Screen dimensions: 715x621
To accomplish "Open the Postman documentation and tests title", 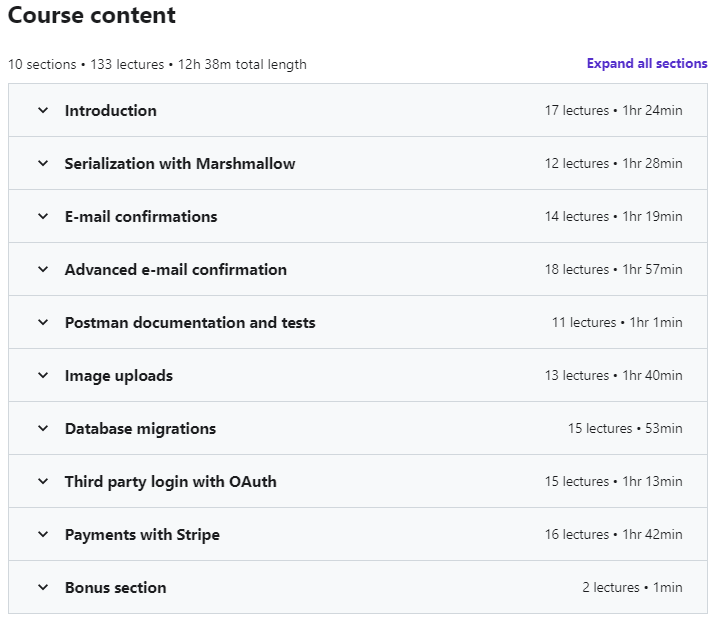I will [190, 323].
